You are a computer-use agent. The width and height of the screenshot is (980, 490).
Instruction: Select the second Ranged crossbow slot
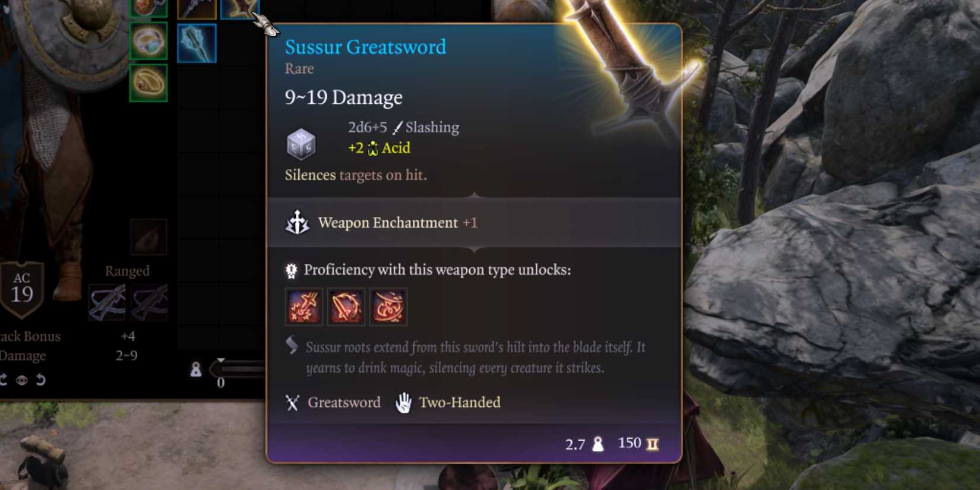click(x=150, y=302)
